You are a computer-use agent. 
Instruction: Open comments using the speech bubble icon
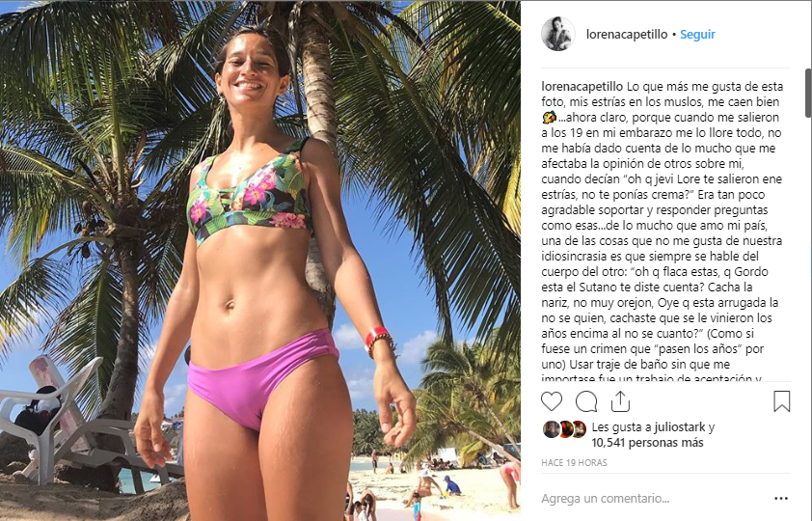coord(586,401)
